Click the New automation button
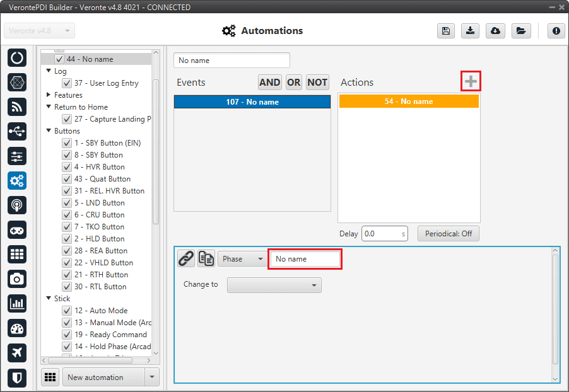 click(104, 377)
